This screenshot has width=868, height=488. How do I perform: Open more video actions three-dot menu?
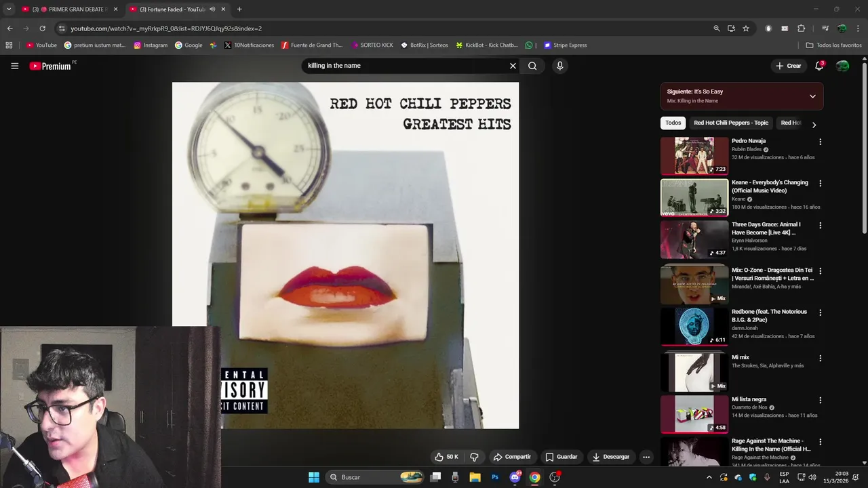coord(646,457)
